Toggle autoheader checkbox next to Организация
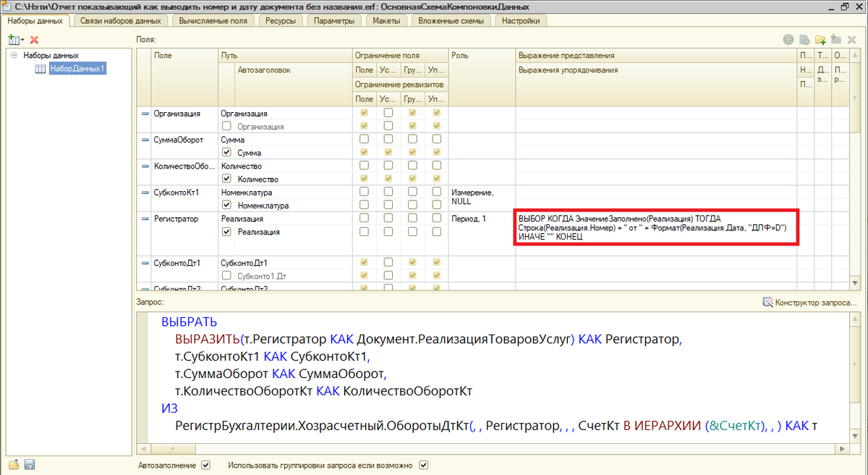Image resolution: width=868 pixels, height=475 pixels. click(227, 126)
